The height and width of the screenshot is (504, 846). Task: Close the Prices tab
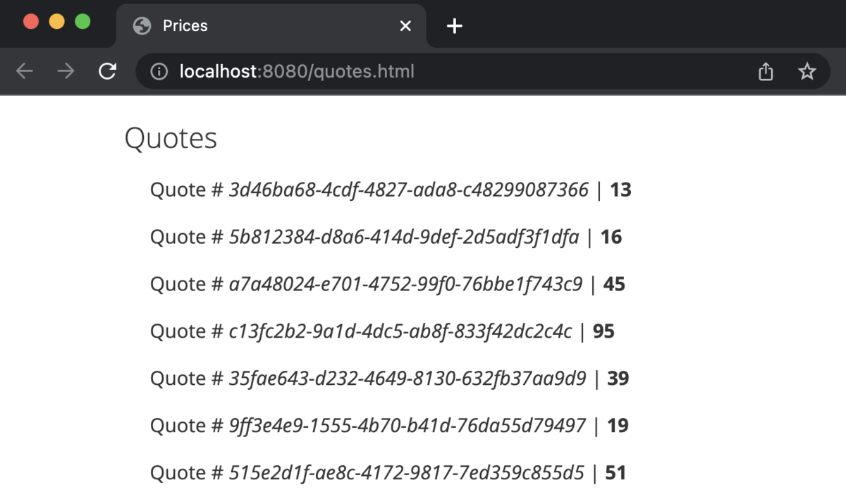(405, 26)
